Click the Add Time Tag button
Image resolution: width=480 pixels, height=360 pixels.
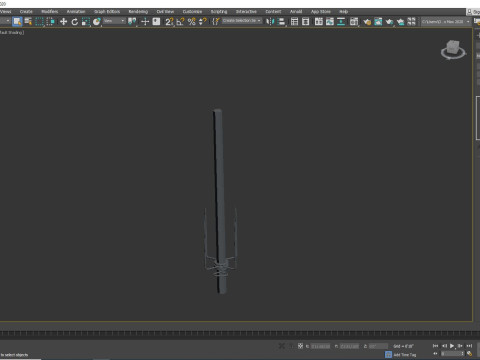(404, 355)
